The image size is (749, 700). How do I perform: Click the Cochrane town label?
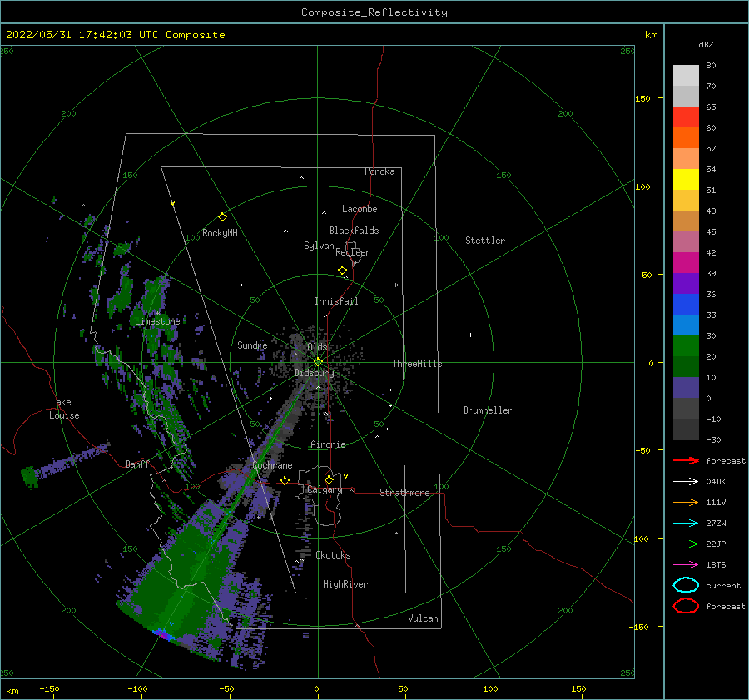pos(272,465)
